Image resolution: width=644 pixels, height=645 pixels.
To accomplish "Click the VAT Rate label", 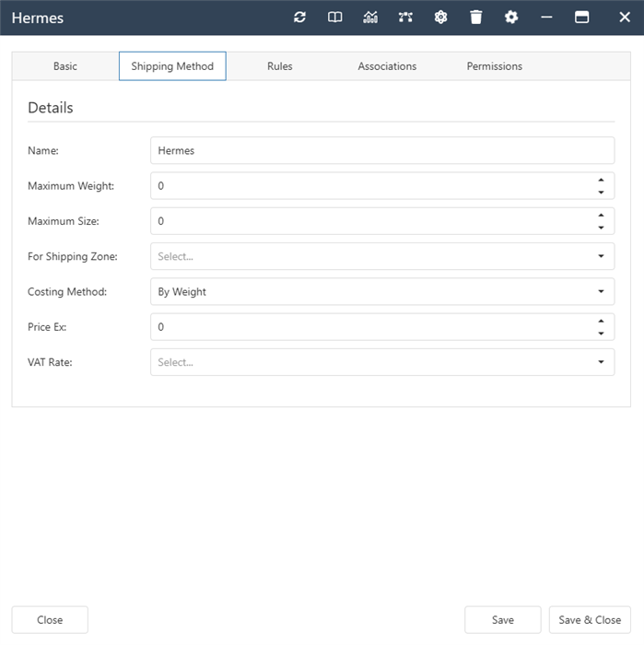I will [x=50, y=362].
